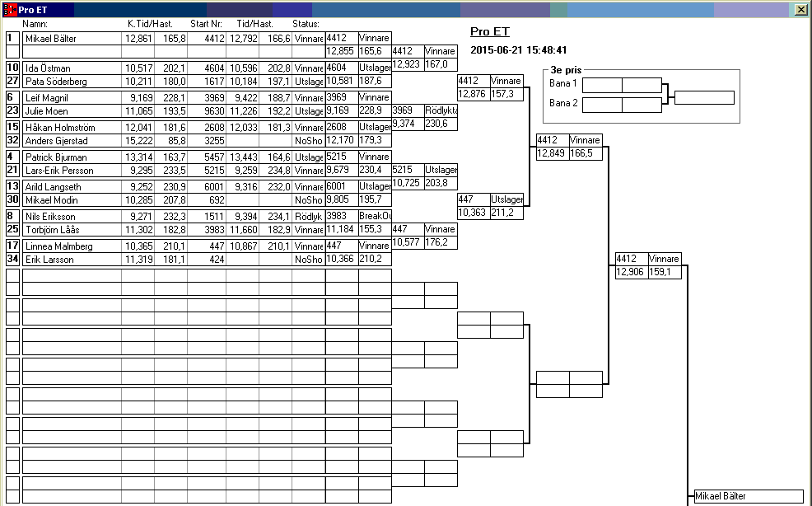Select the final winner field showing Mikael Bälter
Screen dimensions: 812x506
[x=747, y=496]
